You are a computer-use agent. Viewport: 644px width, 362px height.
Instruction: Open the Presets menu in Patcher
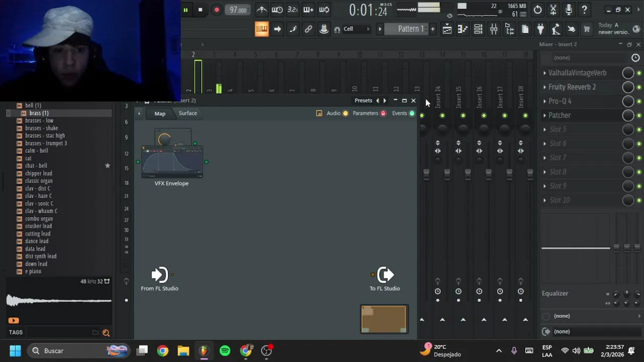[363, 101]
